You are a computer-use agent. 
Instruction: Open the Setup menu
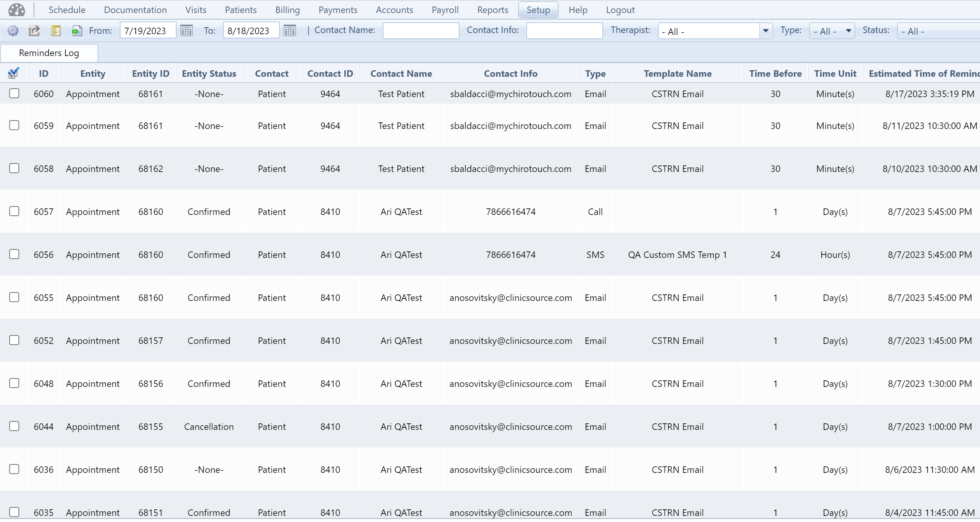538,10
